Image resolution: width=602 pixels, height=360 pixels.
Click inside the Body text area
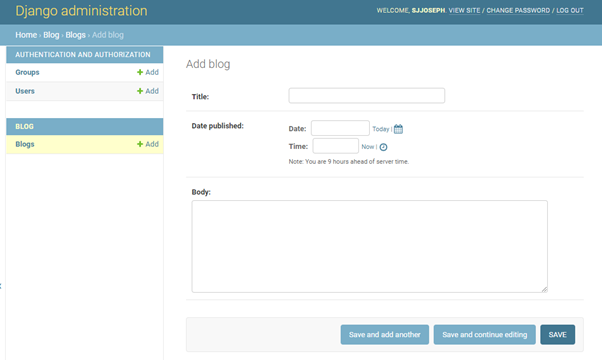click(370, 246)
